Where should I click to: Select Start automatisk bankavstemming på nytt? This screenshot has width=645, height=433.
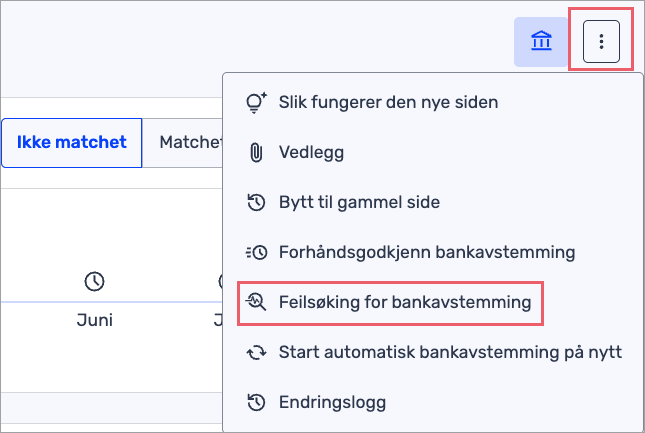450,352
